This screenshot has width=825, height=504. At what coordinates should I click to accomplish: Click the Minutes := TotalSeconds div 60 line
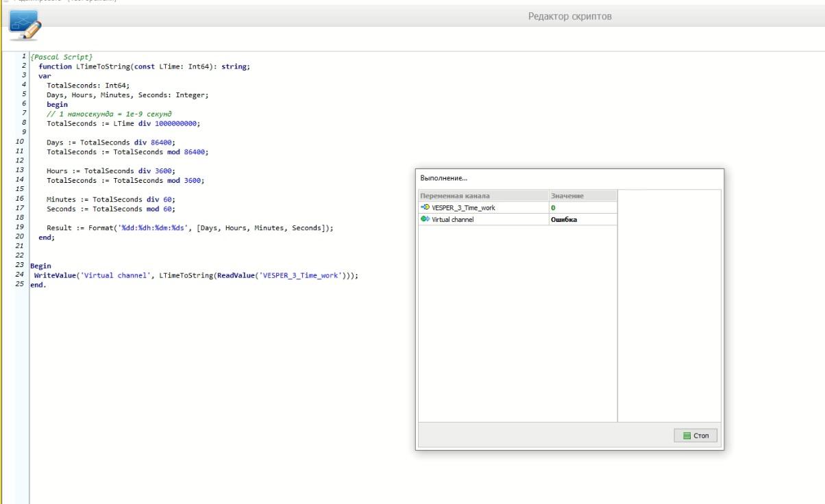[111, 199]
